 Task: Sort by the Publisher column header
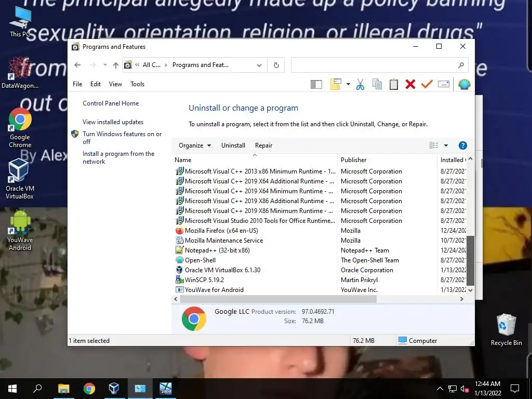pyautogui.click(x=387, y=160)
